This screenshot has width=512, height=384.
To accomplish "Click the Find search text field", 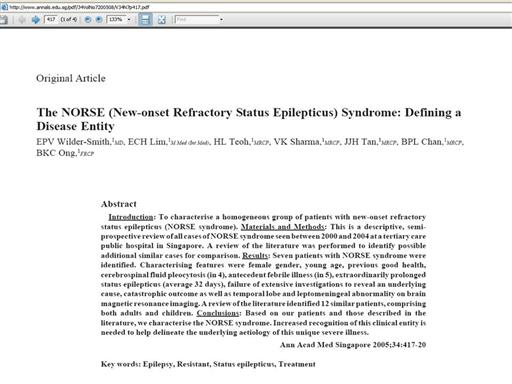I will (197, 20).
